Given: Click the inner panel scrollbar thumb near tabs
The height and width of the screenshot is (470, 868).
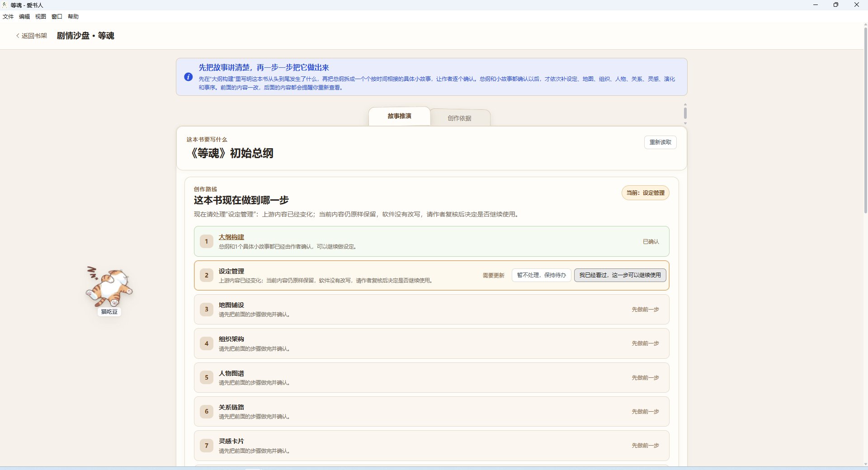Looking at the screenshot, I should (x=685, y=113).
